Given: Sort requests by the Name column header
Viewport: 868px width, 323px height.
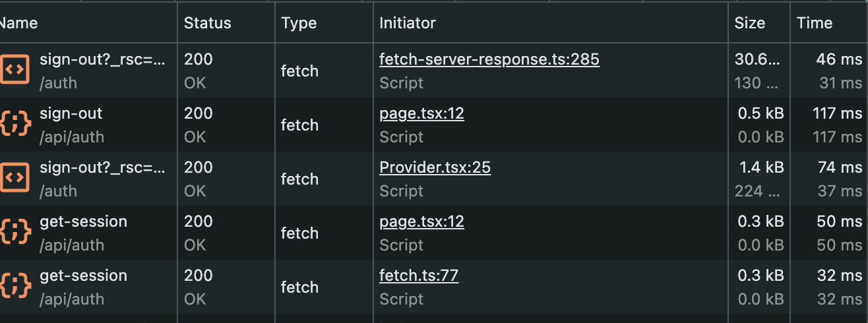Looking at the screenshot, I should (18, 23).
